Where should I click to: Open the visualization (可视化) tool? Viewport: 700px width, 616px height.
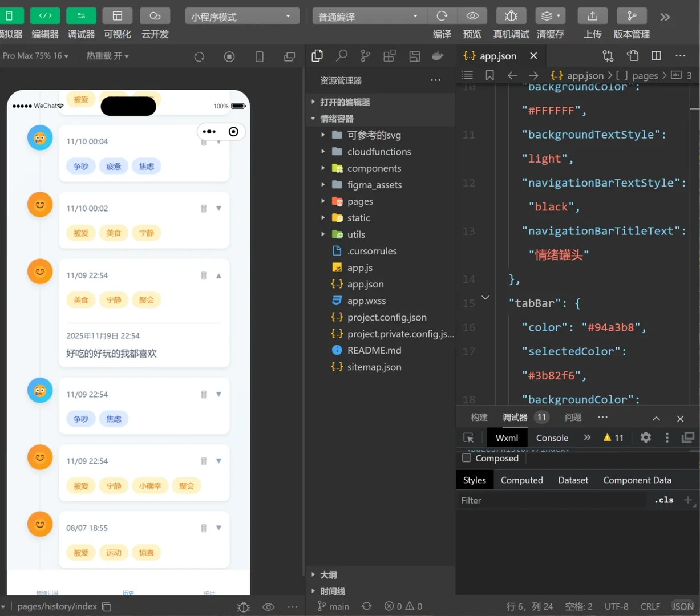[x=118, y=16]
